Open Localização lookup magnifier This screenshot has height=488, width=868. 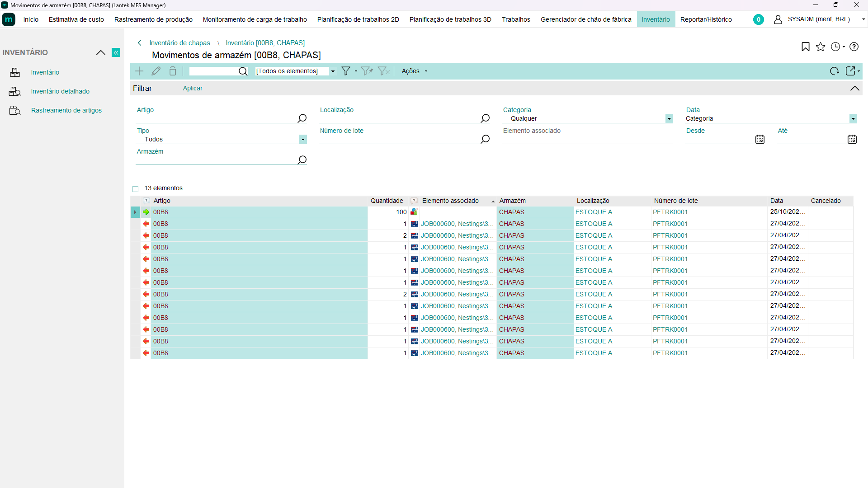[x=485, y=118]
